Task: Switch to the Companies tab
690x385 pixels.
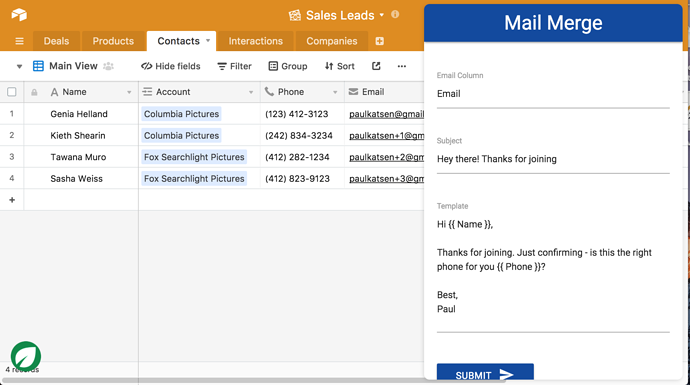Action: click(x=332, y=41)
